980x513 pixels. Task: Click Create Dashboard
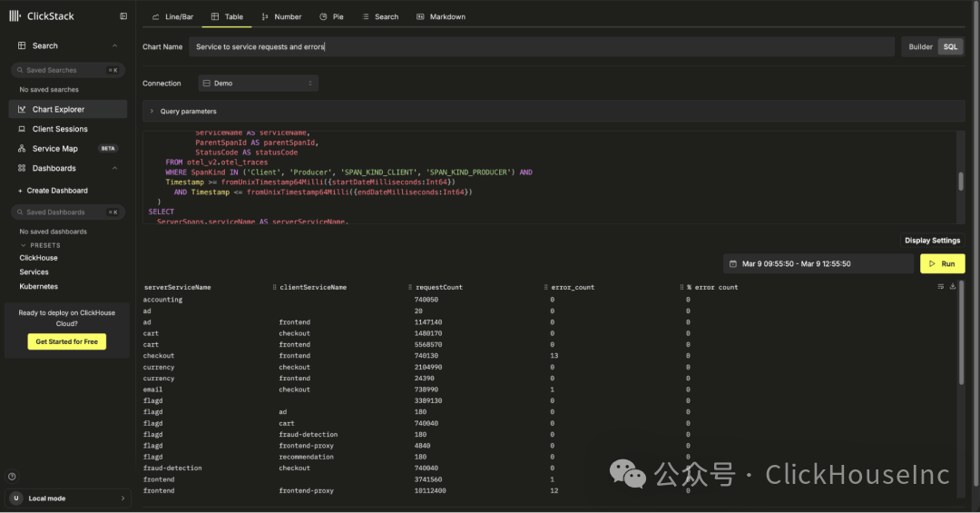[54, 191]
